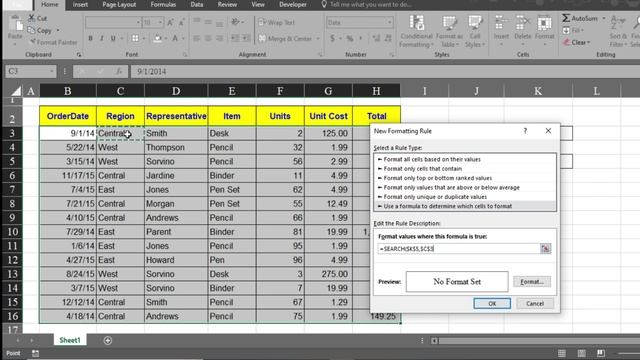Click the Copy command icon

[x=31, y=30]
